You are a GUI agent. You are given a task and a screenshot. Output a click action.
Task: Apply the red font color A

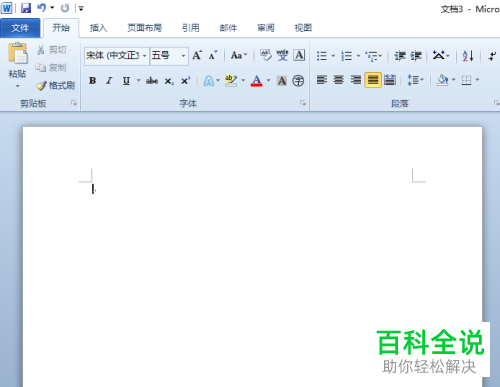point(256,81)
